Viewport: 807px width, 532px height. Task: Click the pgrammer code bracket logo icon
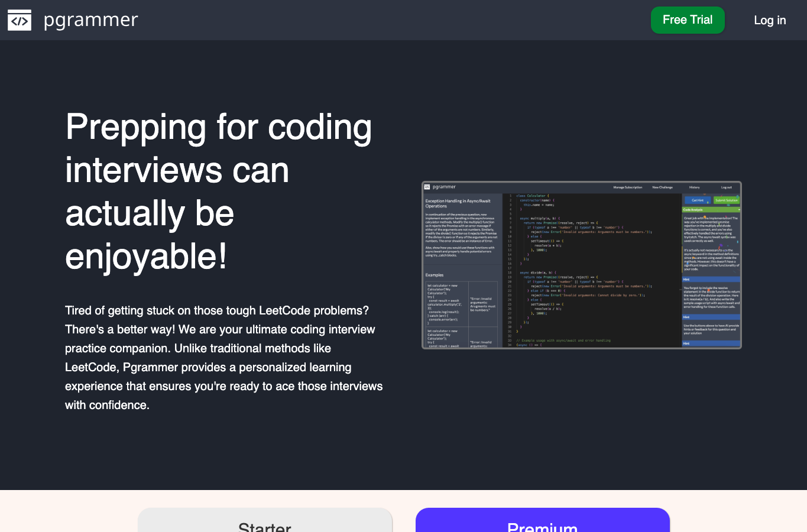(20, 20)
